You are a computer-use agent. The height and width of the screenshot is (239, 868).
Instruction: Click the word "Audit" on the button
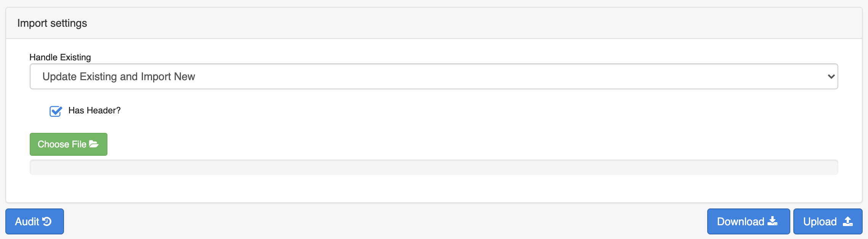tap(27, 221)
